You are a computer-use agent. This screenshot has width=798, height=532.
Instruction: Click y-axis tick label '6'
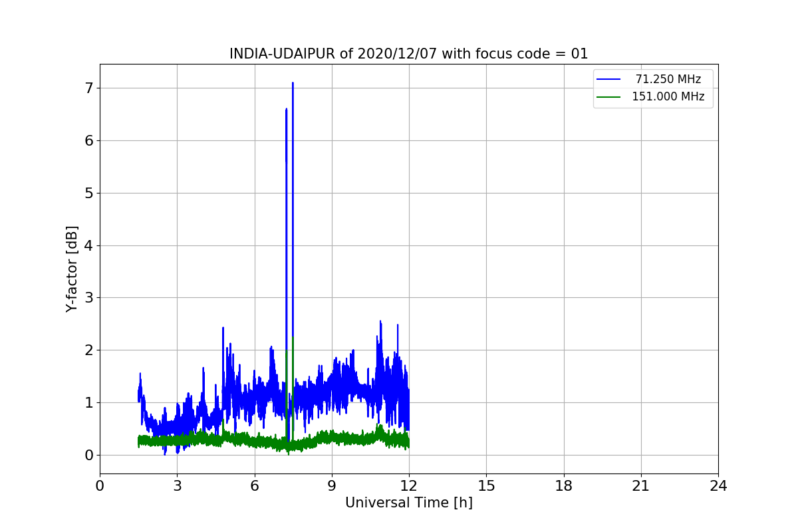coord(88,141)
